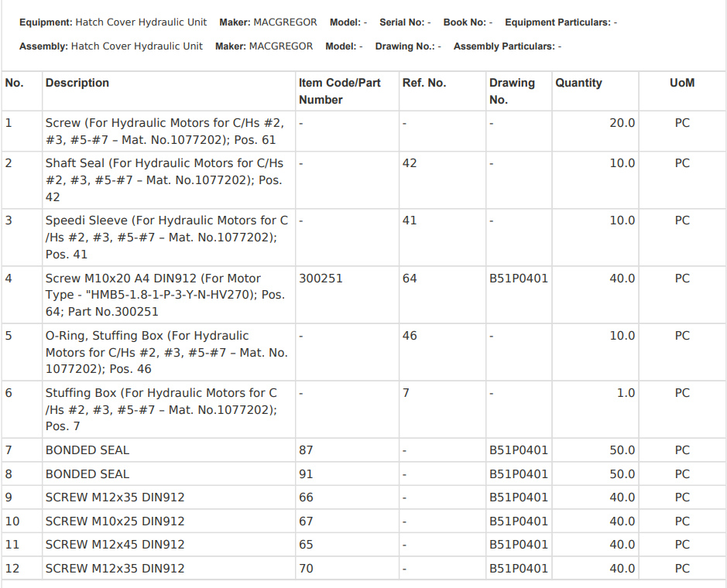Click the Quantity column header
This screenshot has width=727, height=588.
578,83
